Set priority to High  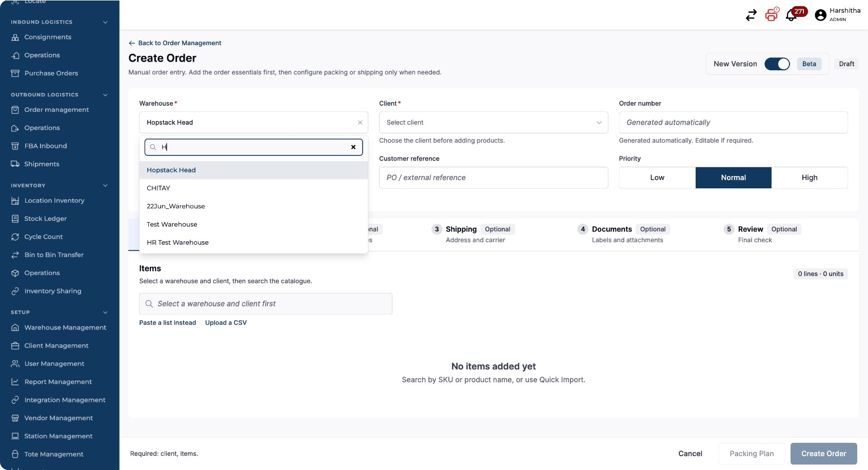[810, 178]
